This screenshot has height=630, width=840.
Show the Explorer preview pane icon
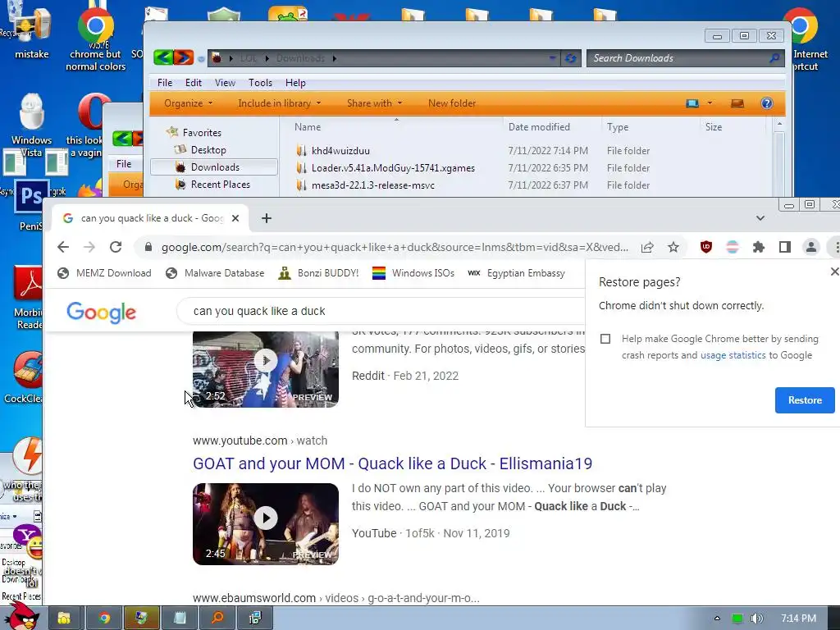coord(737,103)
